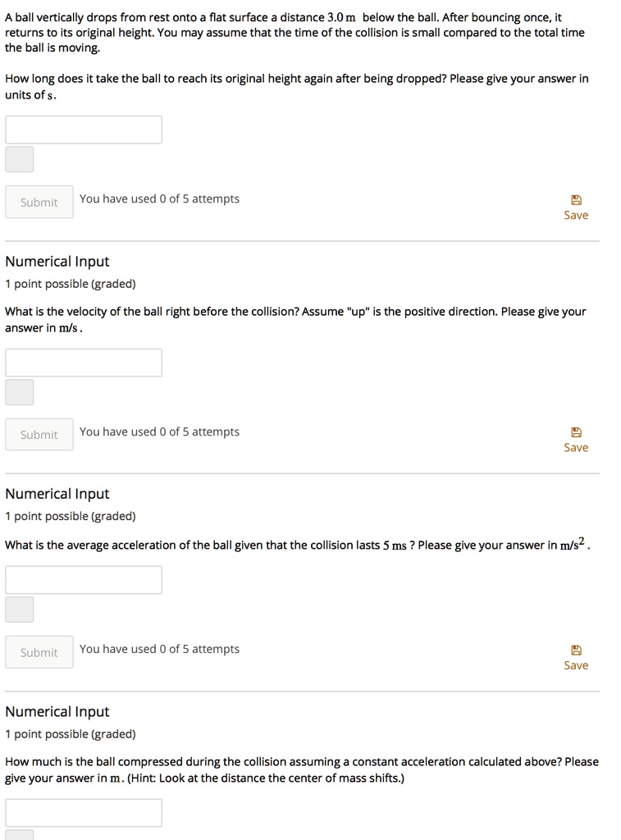Click status box below the compression answer field
The height and width of the screenshot is (840, 621).
pos(20,835)
